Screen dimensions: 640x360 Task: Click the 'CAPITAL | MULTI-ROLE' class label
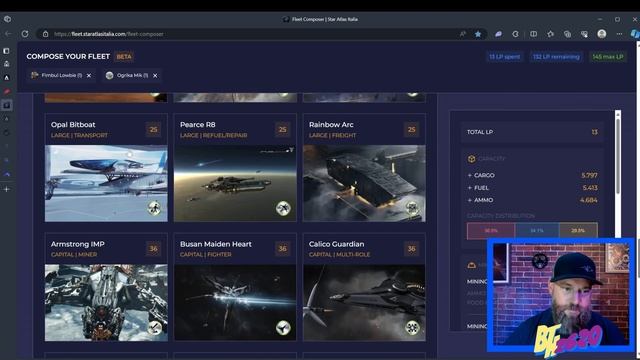339,255
